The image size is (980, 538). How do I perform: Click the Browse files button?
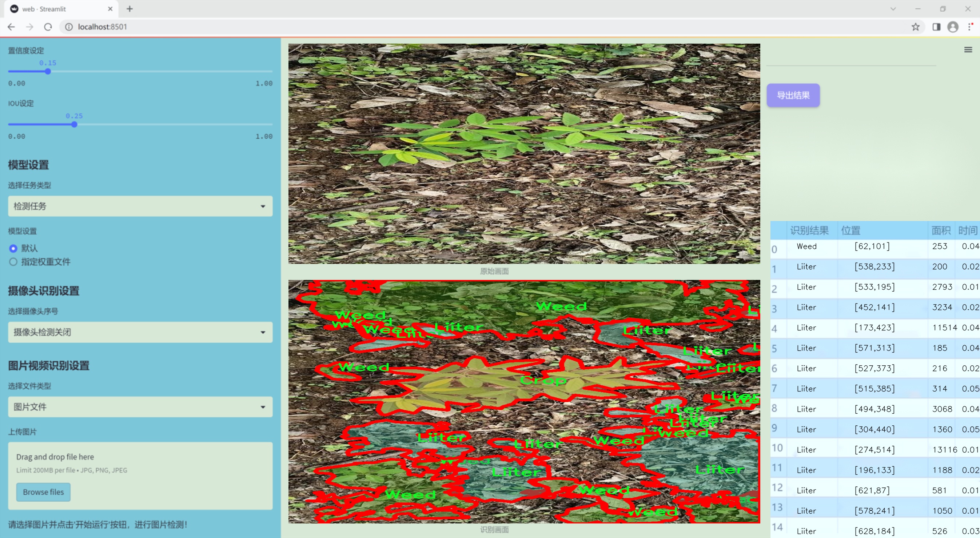tap(43, 492)
